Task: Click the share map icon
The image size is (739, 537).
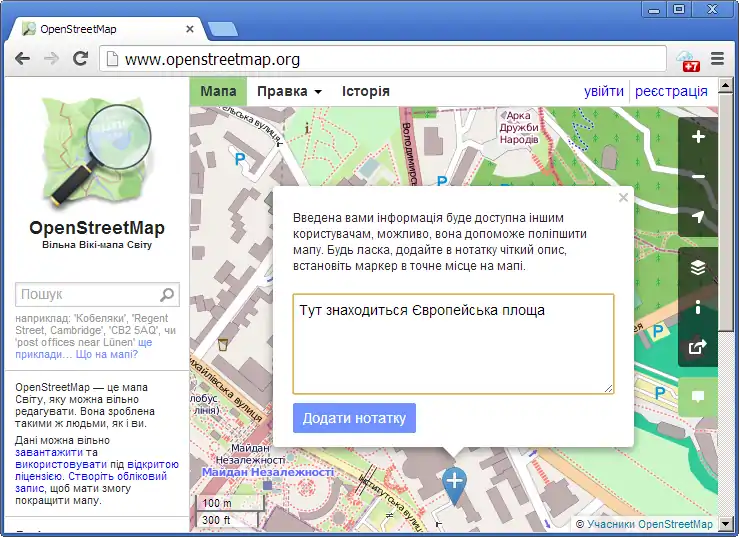Action: 698,347
